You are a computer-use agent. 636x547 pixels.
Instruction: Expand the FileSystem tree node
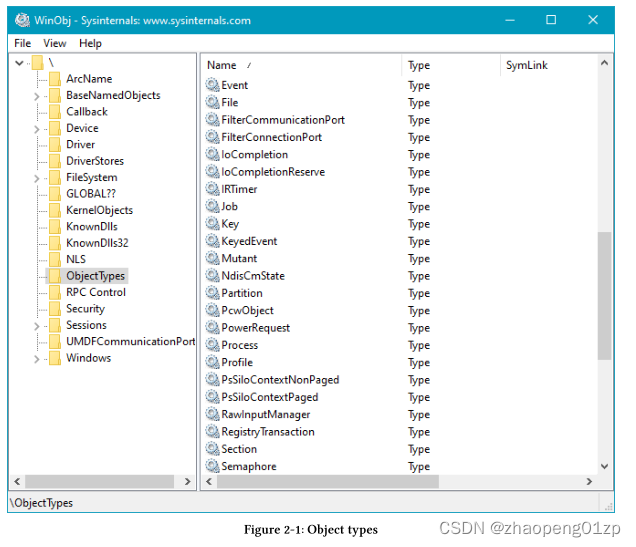37,178
